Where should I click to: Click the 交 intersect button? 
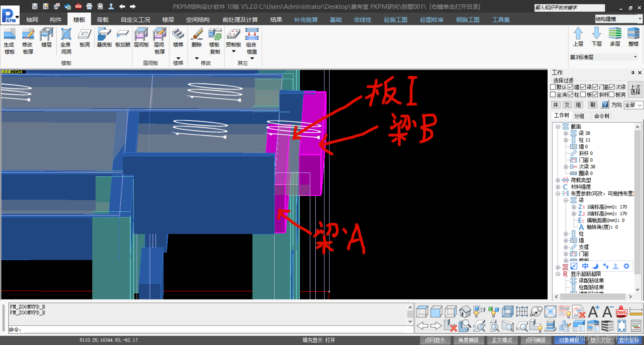pyautogui.click(x=567, y=105)
